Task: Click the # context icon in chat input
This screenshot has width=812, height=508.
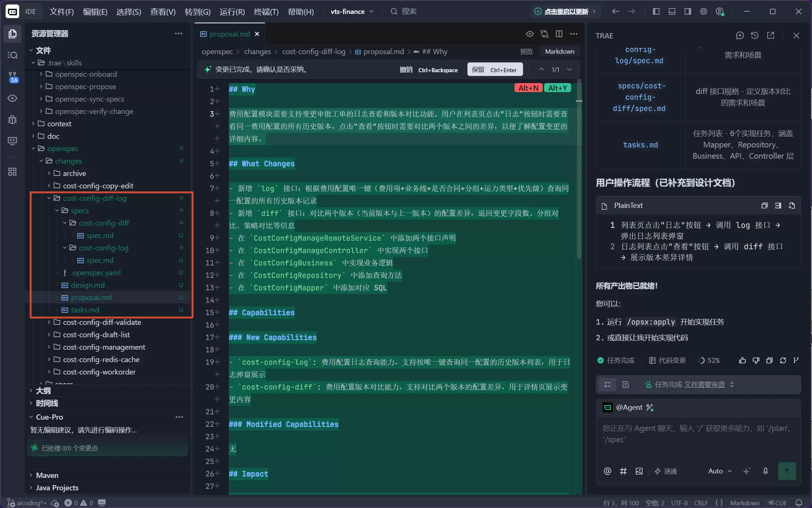Action: pyautogui.click(x=623, y=471)
